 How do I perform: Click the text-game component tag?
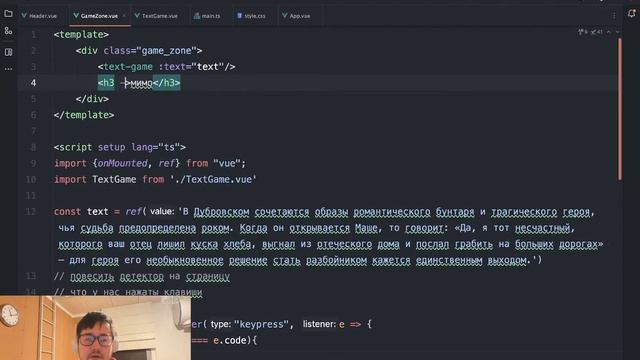coord(128,67)
